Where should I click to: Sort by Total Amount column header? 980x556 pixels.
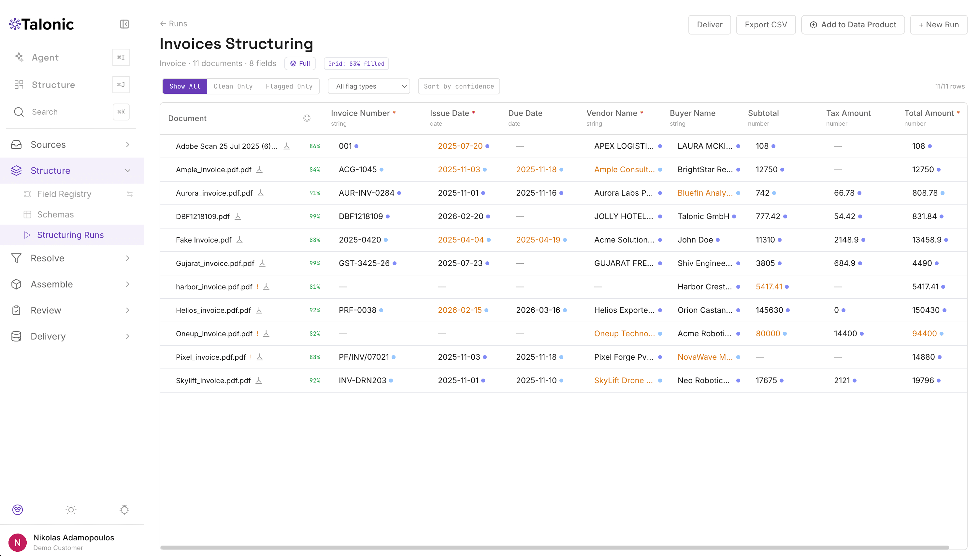coord(929,113)
